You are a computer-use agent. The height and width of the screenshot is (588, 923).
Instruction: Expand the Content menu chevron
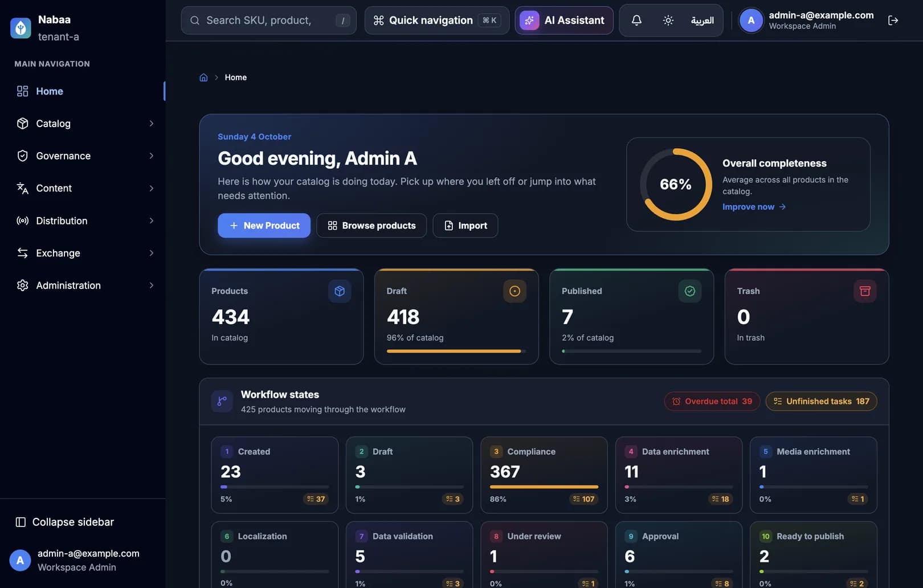coord(152,189)
